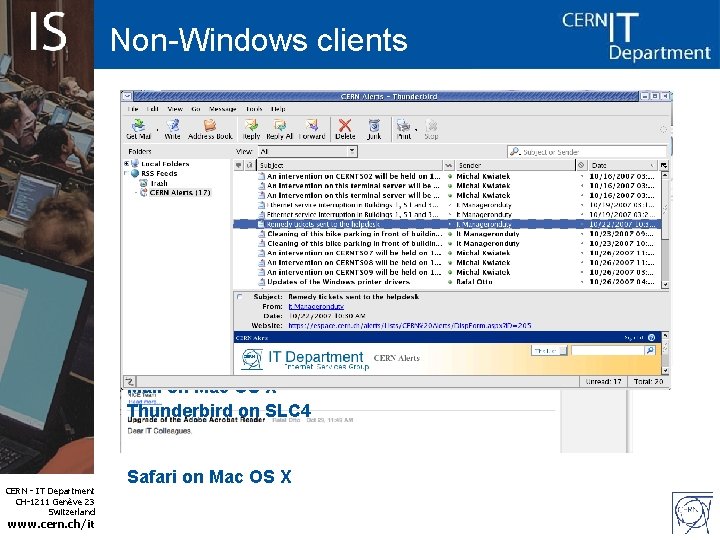Collapse the RSS Feeds tree node

[x=126, y=173]
